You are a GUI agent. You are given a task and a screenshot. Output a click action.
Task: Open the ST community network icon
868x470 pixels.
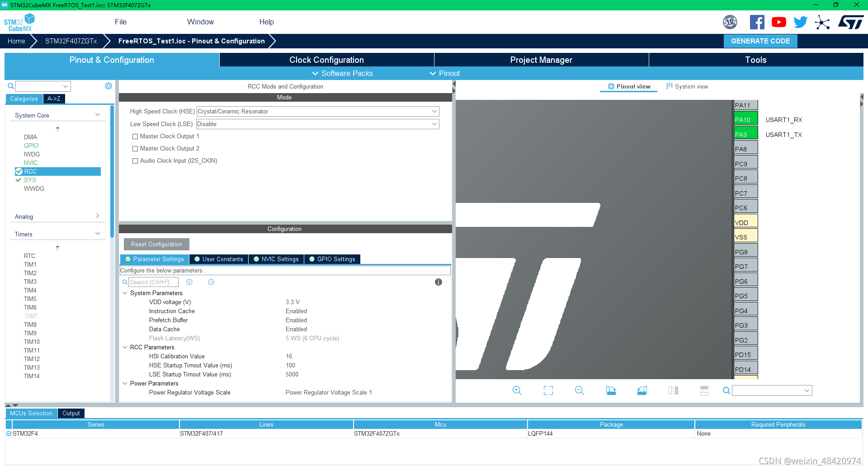822,22
